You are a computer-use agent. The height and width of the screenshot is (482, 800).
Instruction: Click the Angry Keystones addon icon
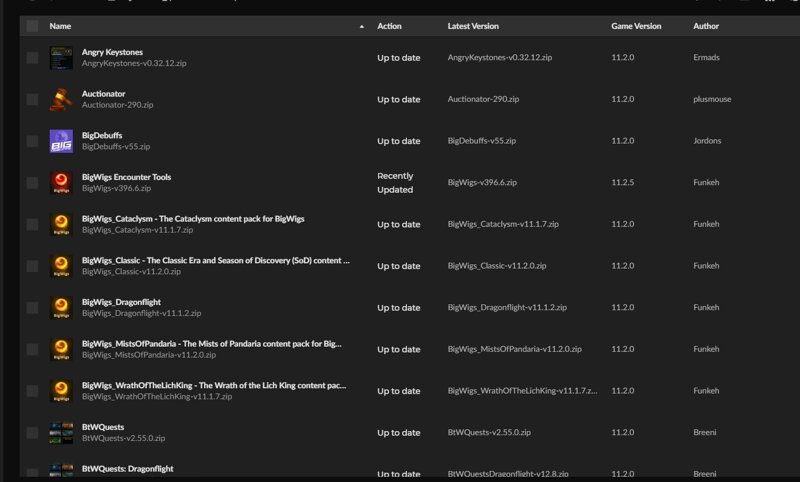pos(61,58)
